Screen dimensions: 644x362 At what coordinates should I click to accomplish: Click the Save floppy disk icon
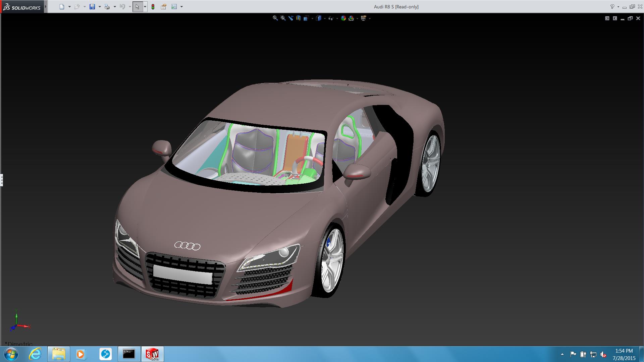pyautogui.click(x=92, y=7)
